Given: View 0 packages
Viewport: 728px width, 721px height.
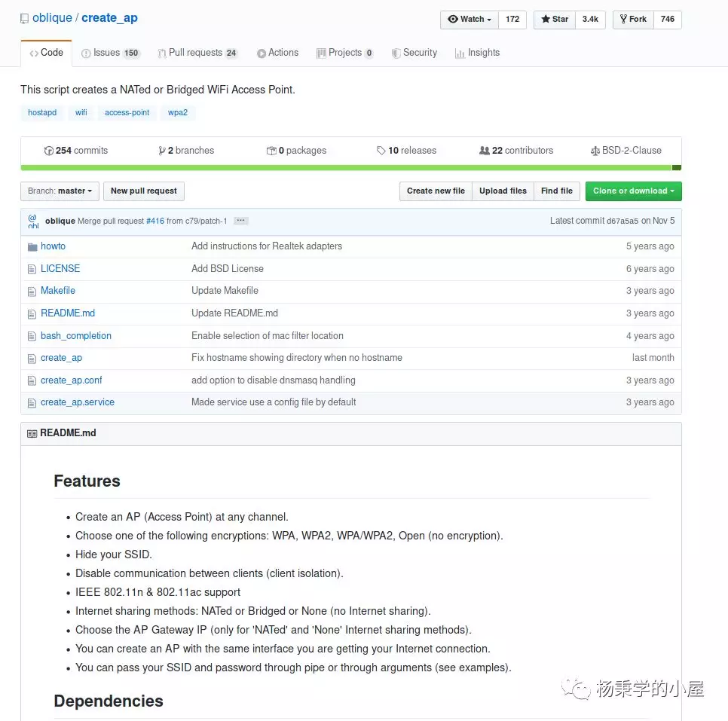Looking at the screenshot, I should tap(296, 151).
